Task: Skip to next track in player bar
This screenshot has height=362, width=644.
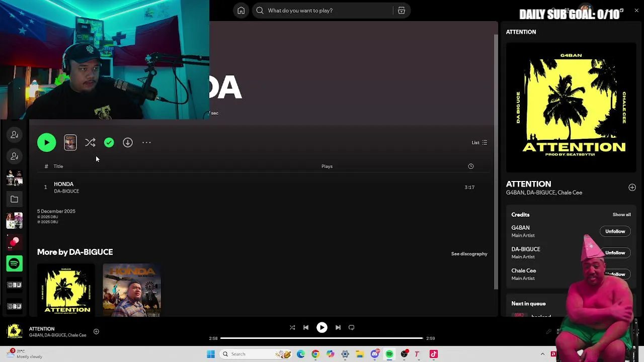Action: (338, 328)
